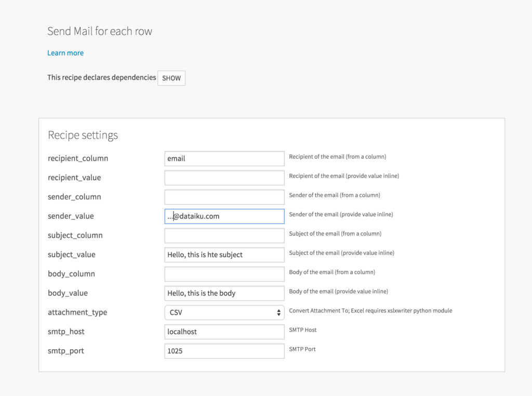Click the smtp_host field containing localhost

point(224,332)
